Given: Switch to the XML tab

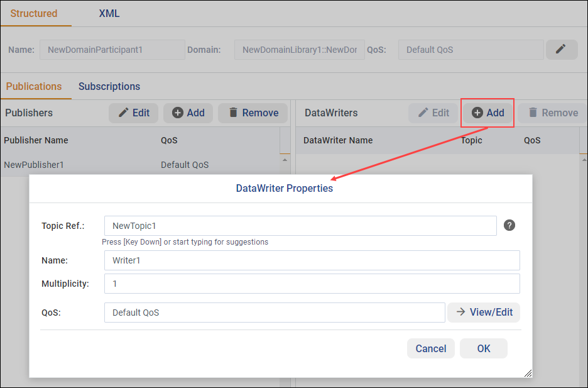Looking at the screenshot, I should coord(109,13).
